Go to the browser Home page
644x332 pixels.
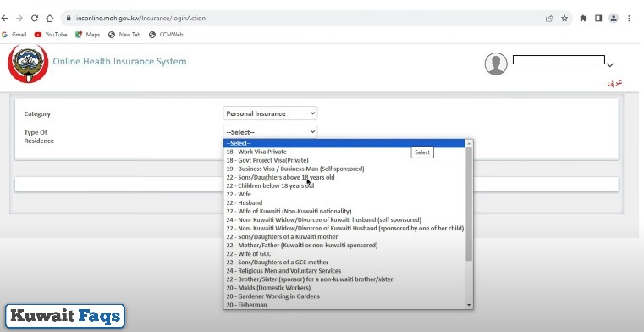[50, 18]
